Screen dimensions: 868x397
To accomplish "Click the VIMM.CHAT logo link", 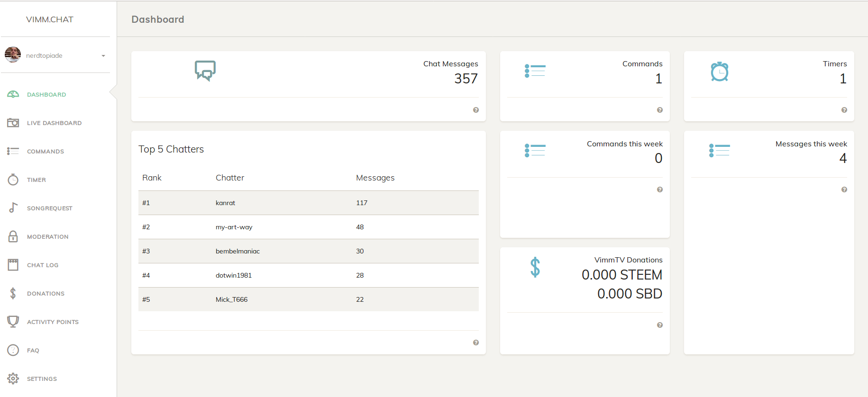I will pos(50,19).
